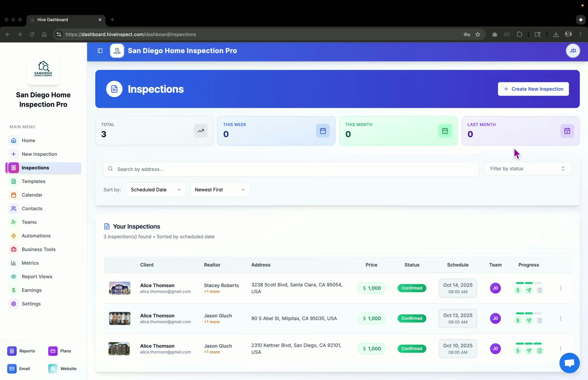Click the Last Month calendar icon
The height and width of the screenshot is (380, 588).
(x=567, y=131)
